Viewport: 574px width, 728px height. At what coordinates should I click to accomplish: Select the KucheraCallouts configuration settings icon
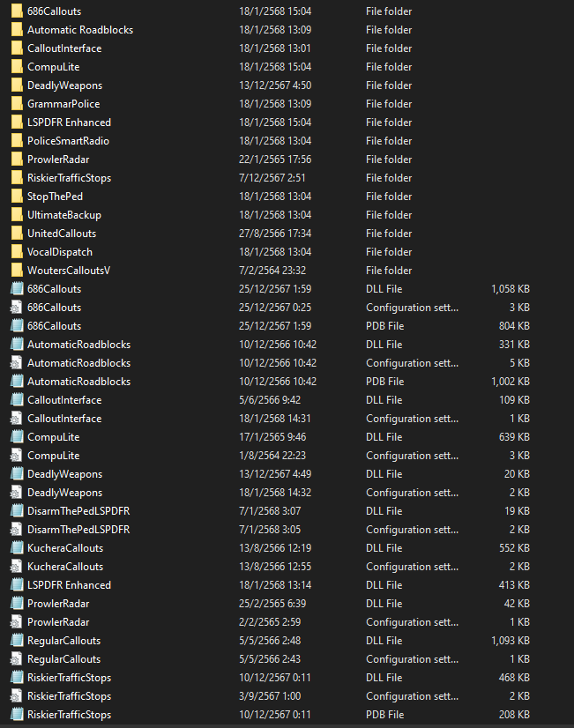[x=16, y=567]
